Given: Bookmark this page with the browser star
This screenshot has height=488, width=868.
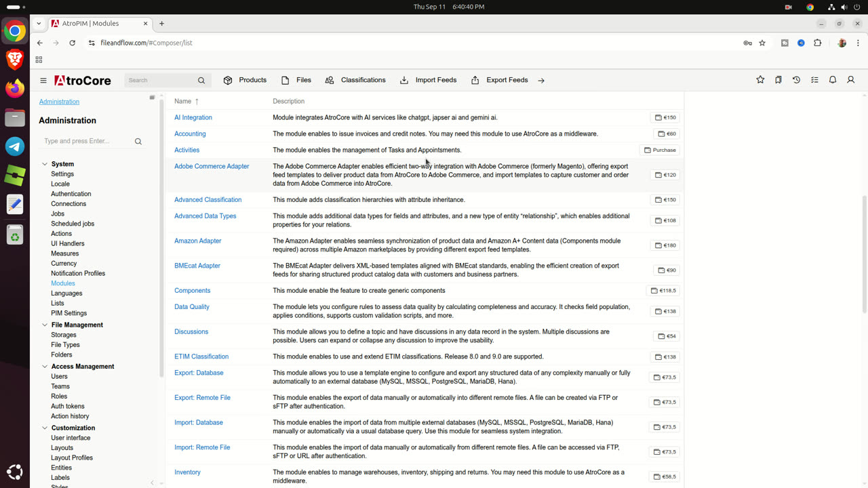Looking at the screenshot, I should coord(762,43).
